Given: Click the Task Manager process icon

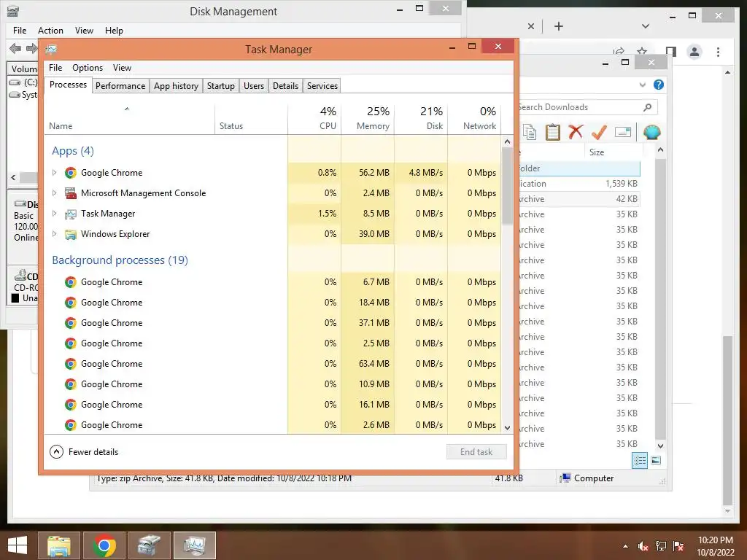Looking at the screenshot, I should [x=71, y=214].
